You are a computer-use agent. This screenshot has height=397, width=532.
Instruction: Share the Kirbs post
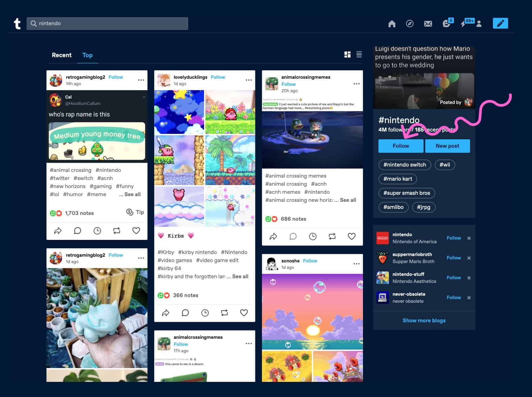point(166,313)
